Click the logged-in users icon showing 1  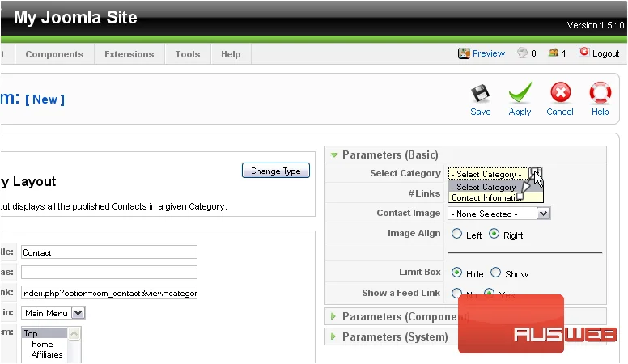pos(554,53)
